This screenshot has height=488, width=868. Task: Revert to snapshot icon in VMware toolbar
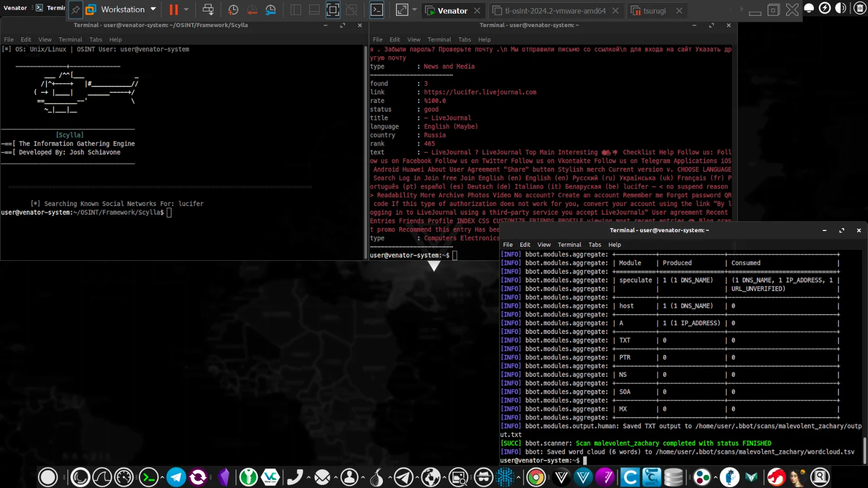tap(252, 10)
